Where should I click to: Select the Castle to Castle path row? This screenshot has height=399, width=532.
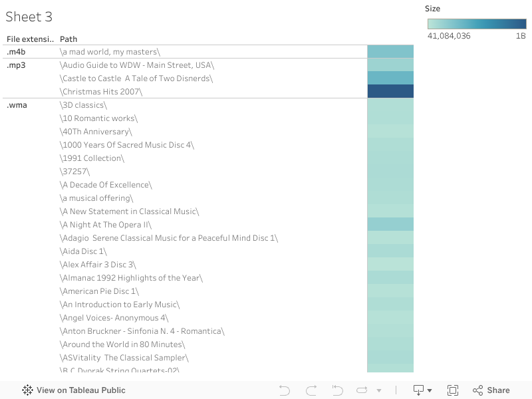pos(136,78)
